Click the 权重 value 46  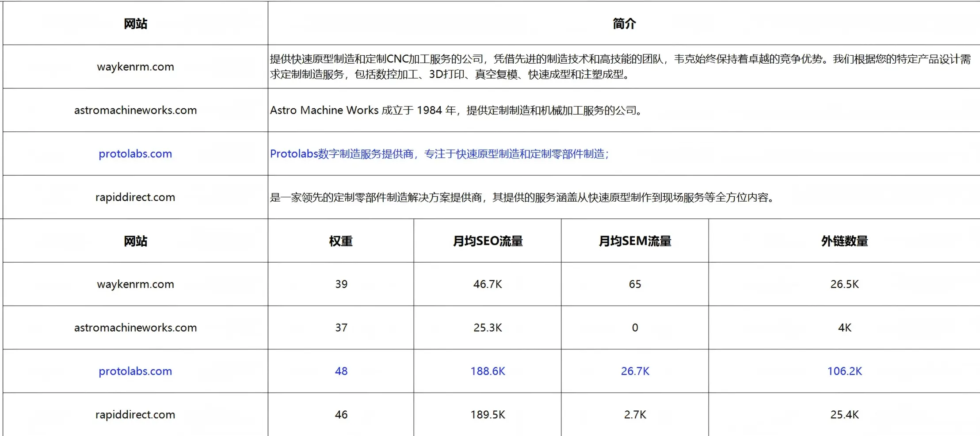coord(341,415)
